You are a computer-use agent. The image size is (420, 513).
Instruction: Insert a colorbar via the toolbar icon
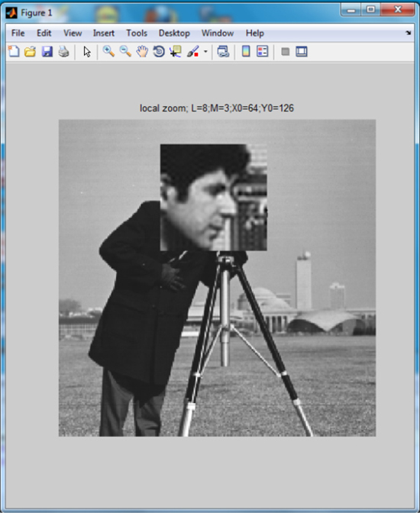(246, 51)
